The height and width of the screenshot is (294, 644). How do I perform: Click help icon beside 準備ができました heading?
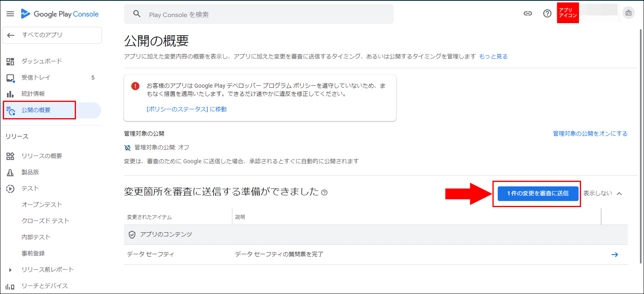324,192
